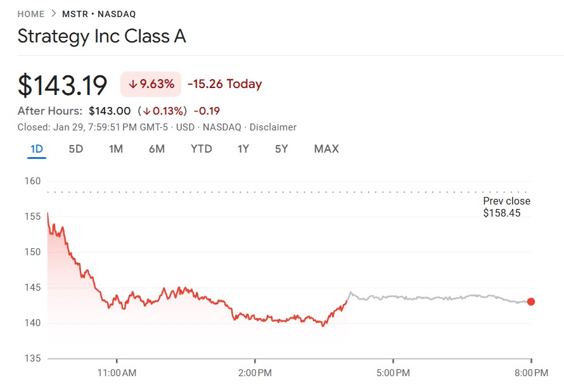Click the down arrow in the 9.63% badge

click(x=133, y=84)
